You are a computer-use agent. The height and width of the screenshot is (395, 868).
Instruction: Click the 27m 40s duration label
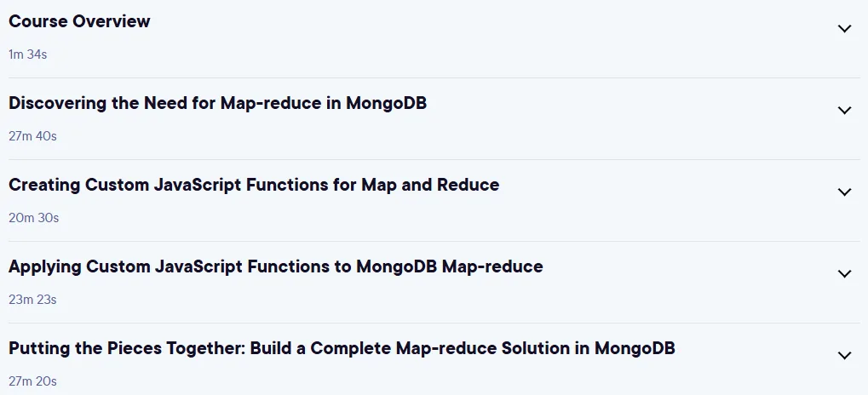tap(32, 136)
